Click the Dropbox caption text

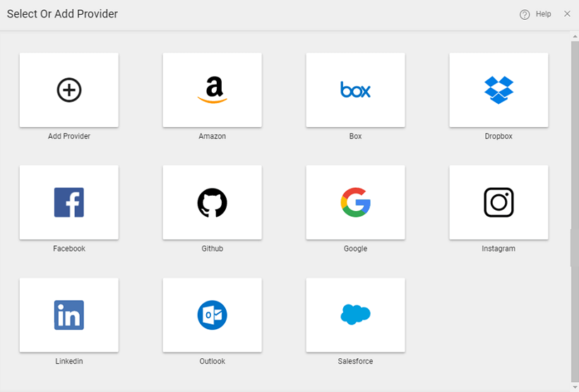[499, 136]
